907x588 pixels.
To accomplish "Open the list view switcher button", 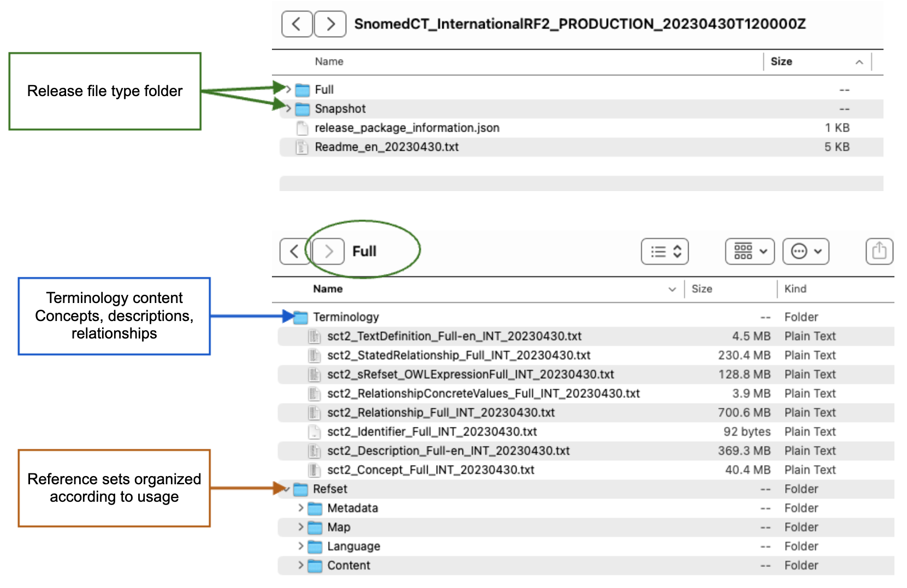I will coord(665,252).
